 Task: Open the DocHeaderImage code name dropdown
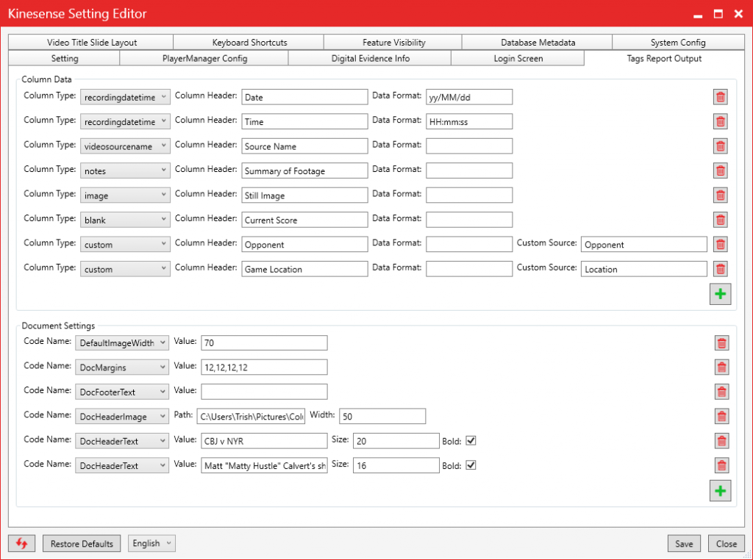point(122,416)
